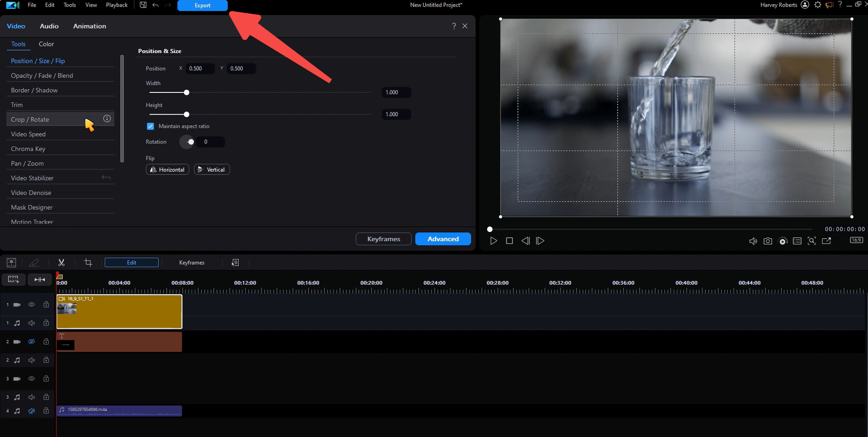
Task: Show the hidden video on track 2
Action: click(31, 341)
